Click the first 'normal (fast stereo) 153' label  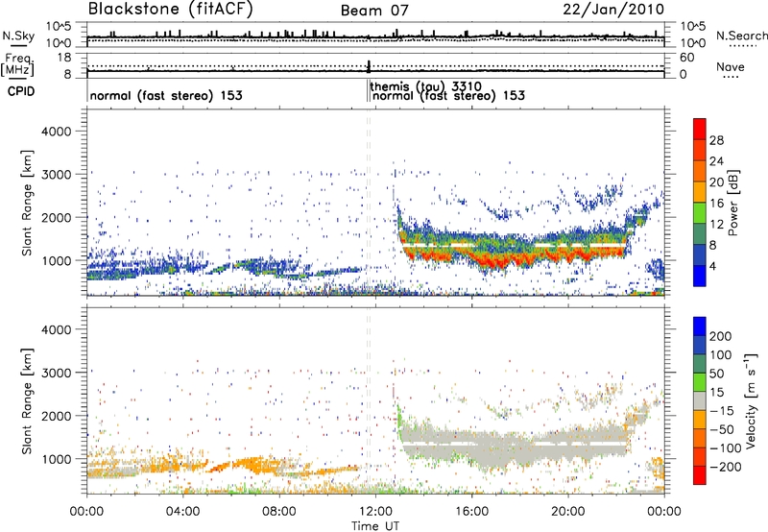coord(166,95)
